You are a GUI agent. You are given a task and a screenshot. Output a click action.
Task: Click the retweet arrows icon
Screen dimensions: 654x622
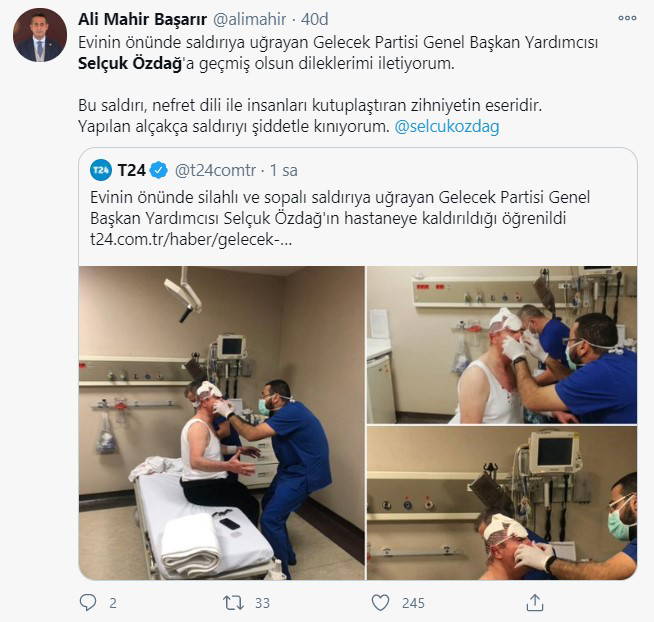coord(233,603)
